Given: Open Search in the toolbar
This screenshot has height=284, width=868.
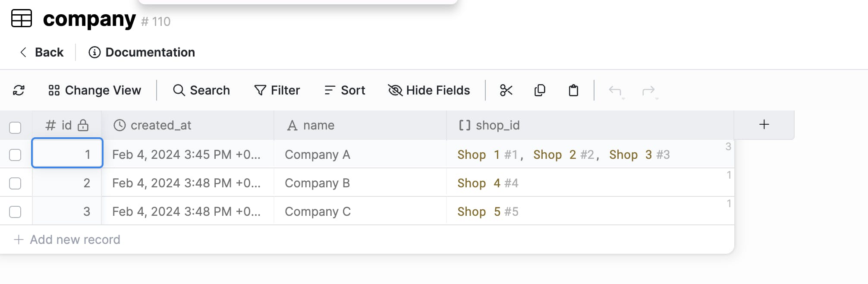Looking at the screenshot, I should pos(201,90).
